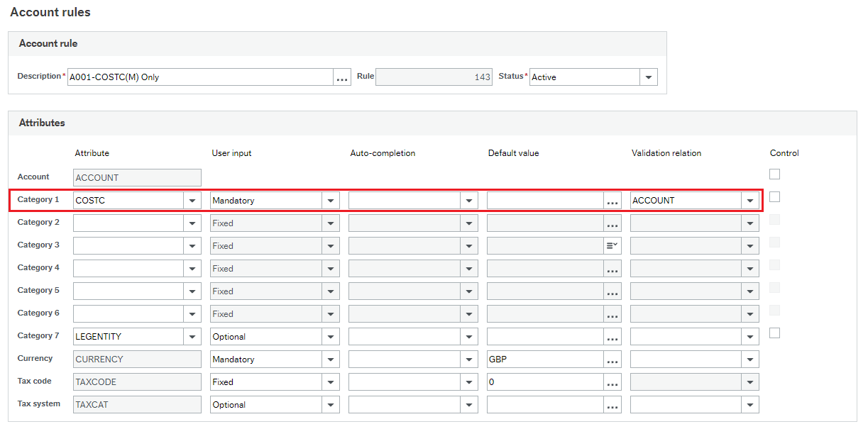Open the Category 1 attribute dropdown showing COSTC
Viewport: 868px width, 429px height.
[192, 200]
